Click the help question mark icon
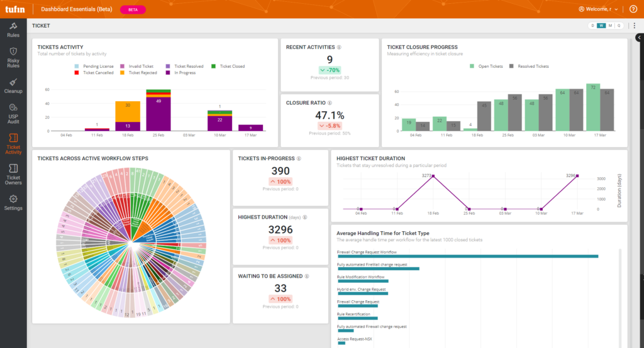 [633, 9]
